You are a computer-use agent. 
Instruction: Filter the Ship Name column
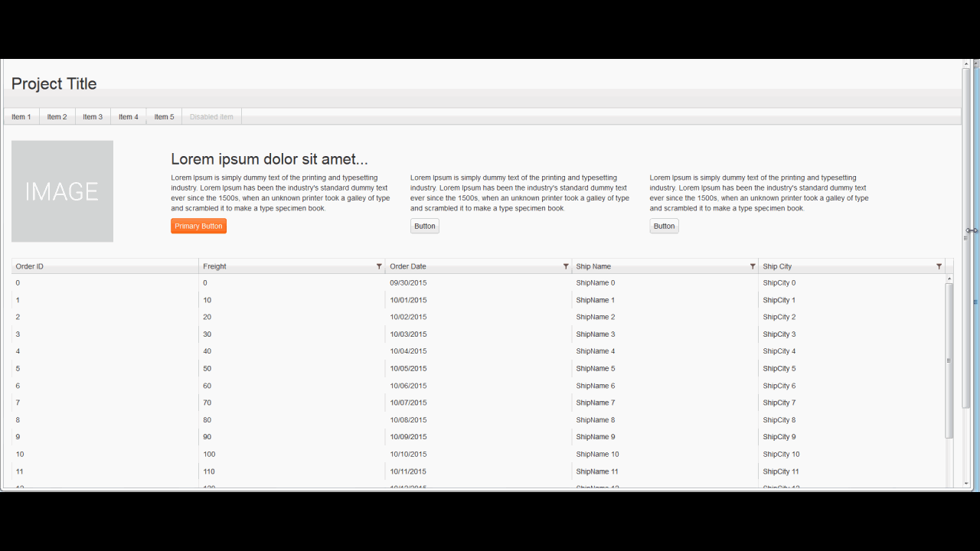click(753, 266)
